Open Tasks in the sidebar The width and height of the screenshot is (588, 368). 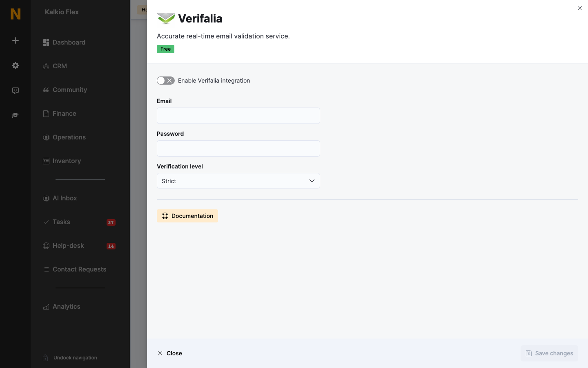pyautogui.click(x=61, y=222)
